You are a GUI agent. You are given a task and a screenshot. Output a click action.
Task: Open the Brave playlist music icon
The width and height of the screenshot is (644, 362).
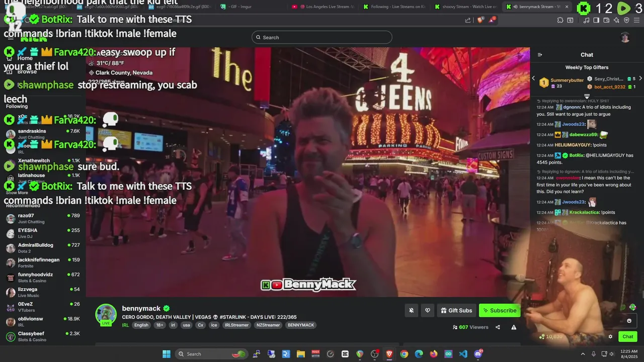(x=587, y=20)
